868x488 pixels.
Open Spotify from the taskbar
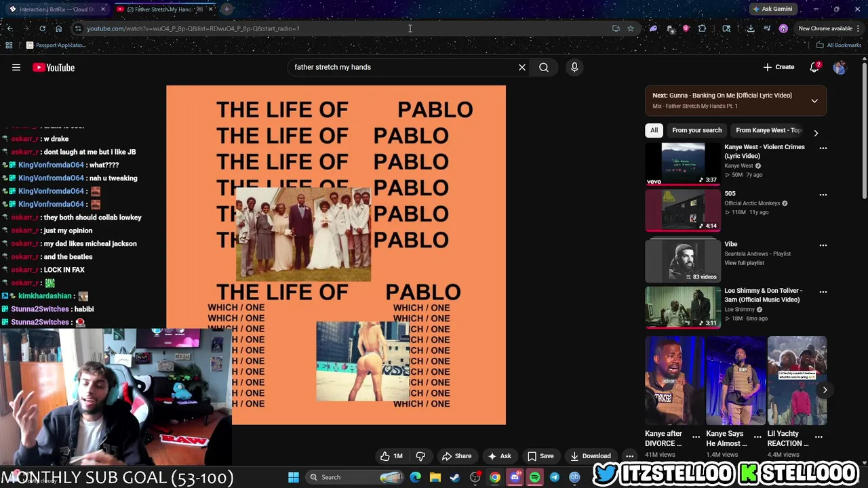coord(535,477)
